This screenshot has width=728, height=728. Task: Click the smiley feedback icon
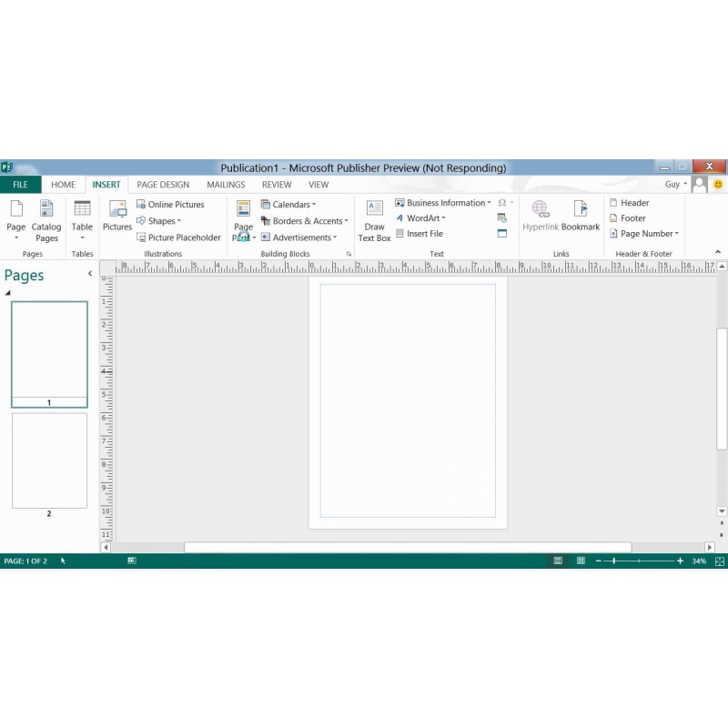tap(718, 185)
